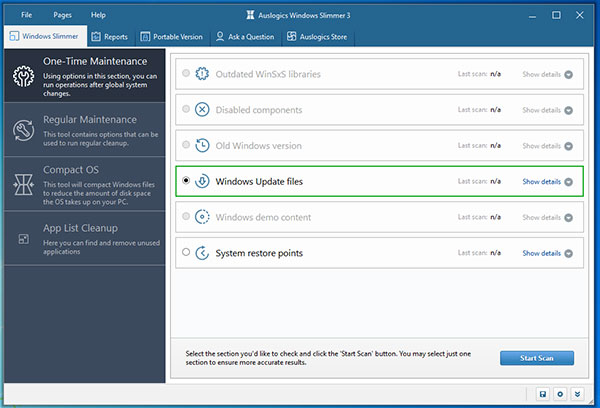Maximize the Auslogics Windows Slimmer window
600x408 pixels.
click(556, 15)
